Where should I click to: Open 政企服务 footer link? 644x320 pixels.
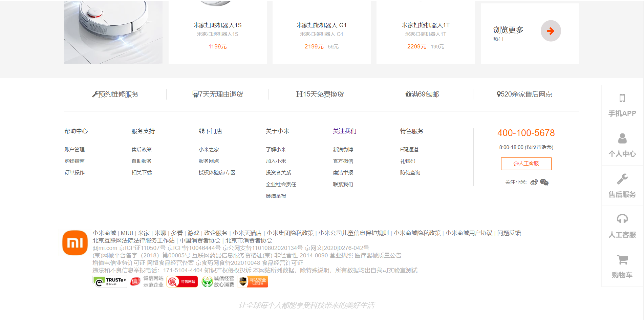click(216, 233)
